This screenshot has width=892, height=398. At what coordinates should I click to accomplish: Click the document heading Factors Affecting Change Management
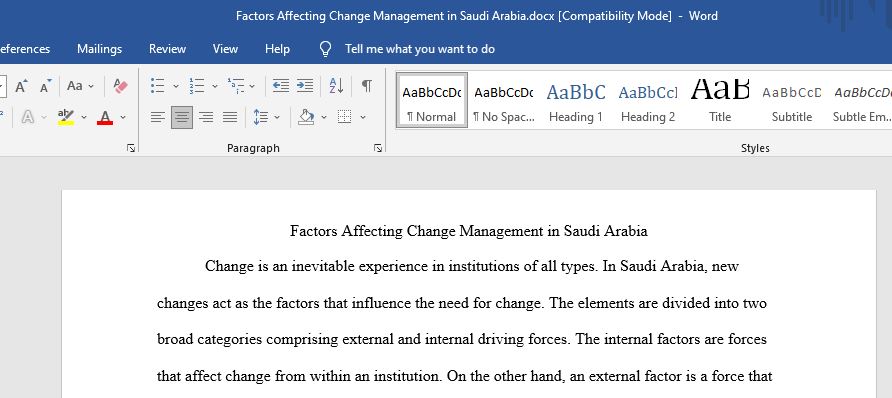coord(469,231)
